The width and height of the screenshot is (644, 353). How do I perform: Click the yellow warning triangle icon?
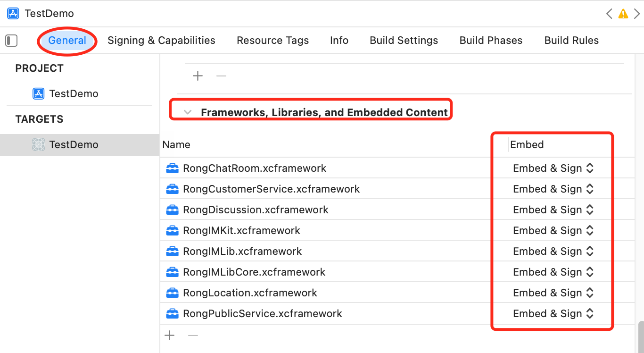click(623, 14)
